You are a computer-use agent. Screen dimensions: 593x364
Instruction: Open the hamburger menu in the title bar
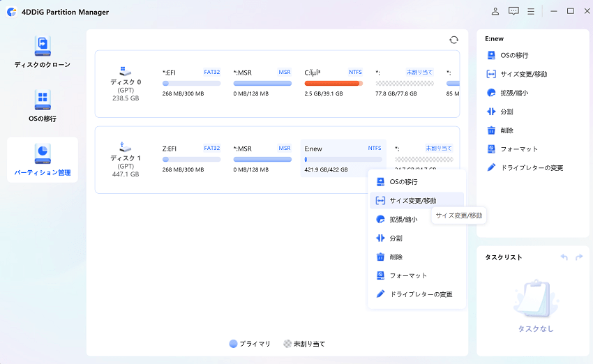(531, 12)
